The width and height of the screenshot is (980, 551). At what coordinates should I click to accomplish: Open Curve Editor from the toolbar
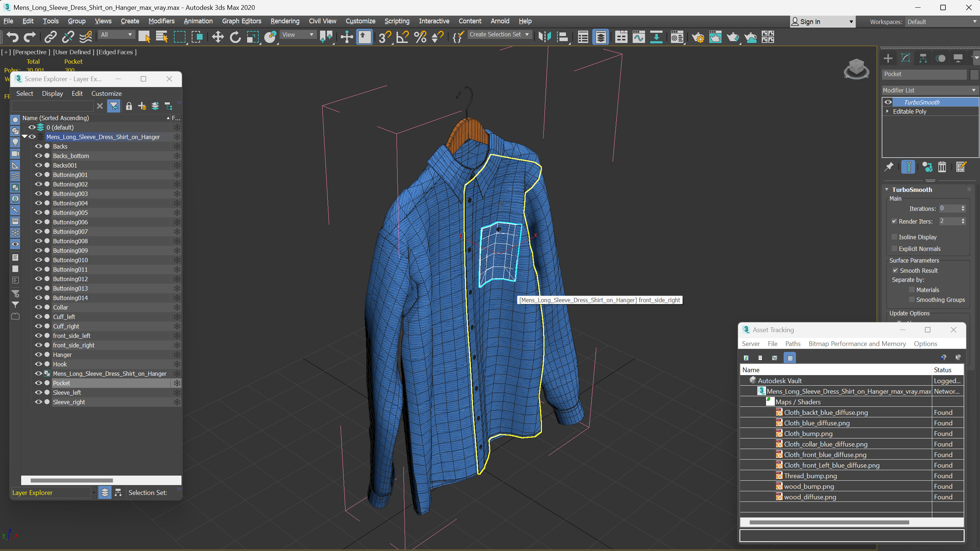(x=639, y=37)
